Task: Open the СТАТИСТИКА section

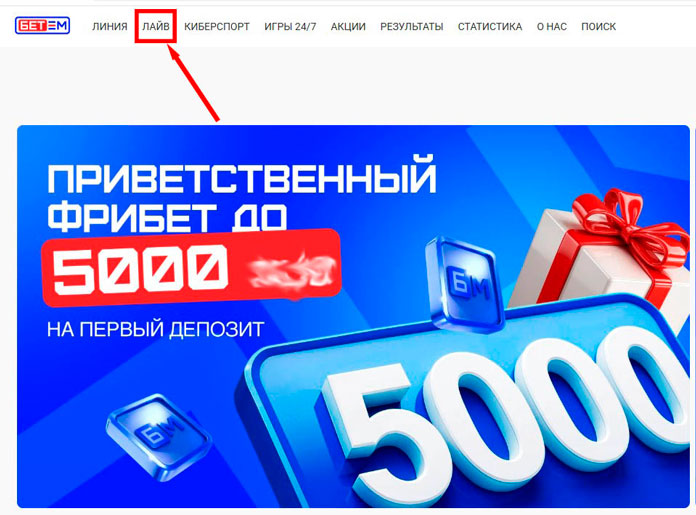Action: click(x=490, y=27)
